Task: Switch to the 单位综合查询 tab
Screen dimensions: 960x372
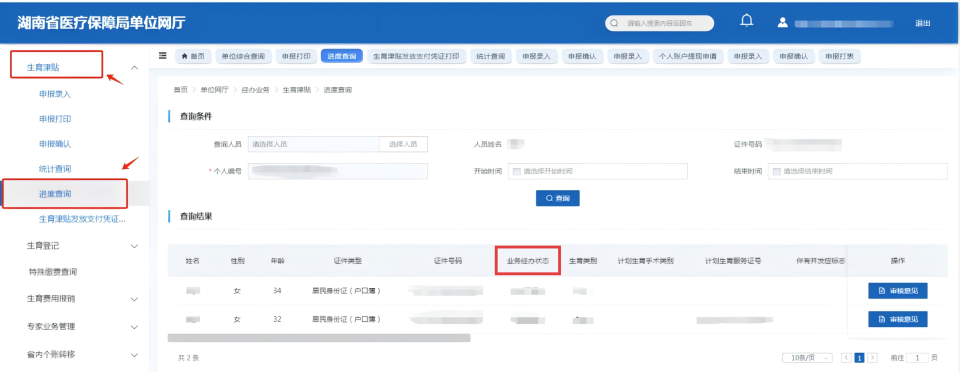Action: pos(243,56)
